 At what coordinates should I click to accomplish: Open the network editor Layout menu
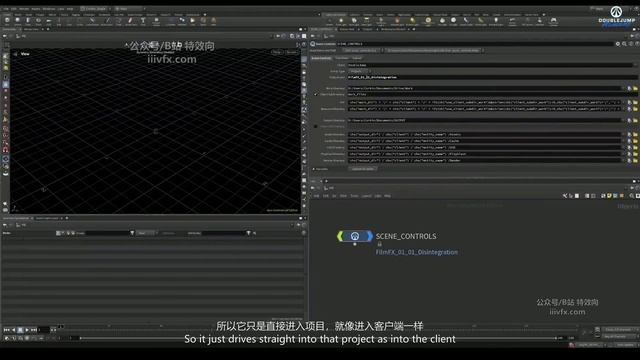point(367,196)
